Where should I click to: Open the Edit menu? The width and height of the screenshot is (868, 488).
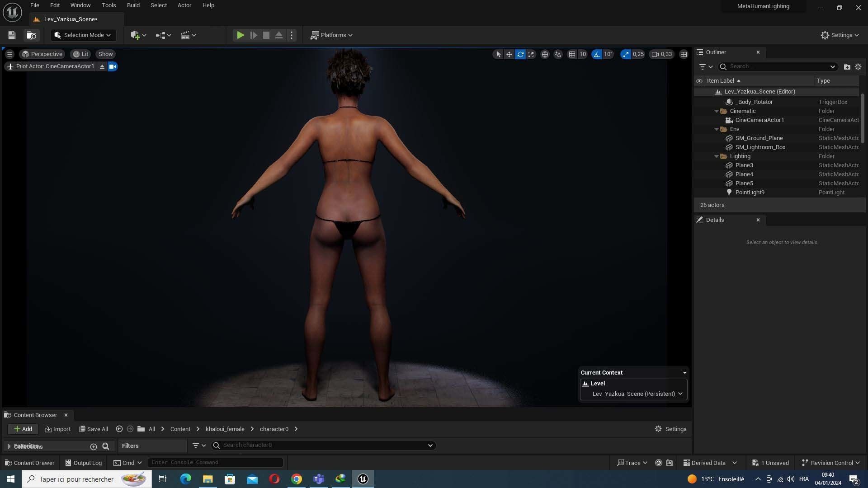click(x=55, y=5)
